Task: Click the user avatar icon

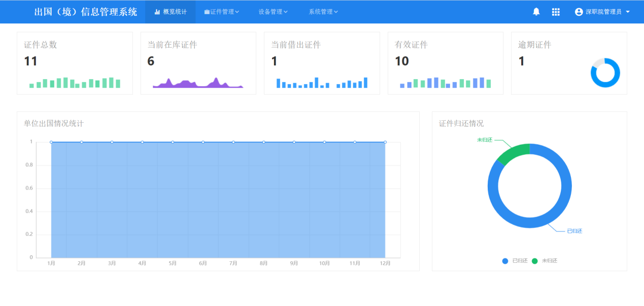Action: click(x=579, y=12)
